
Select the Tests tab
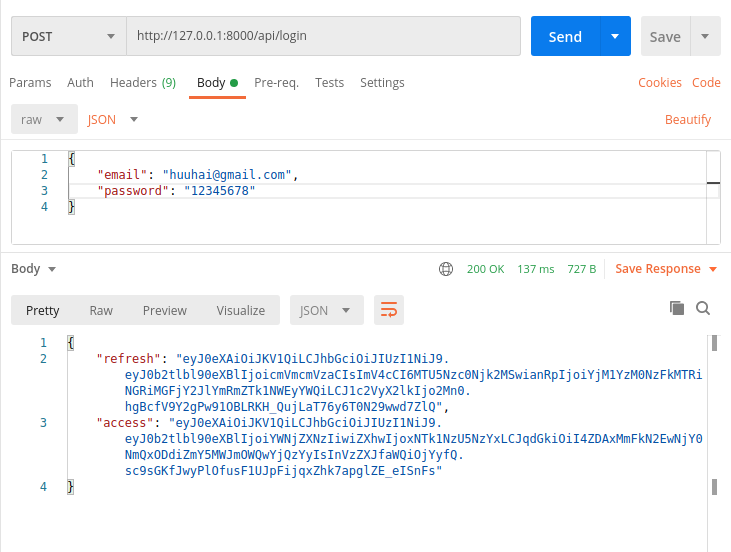(329, 83)
